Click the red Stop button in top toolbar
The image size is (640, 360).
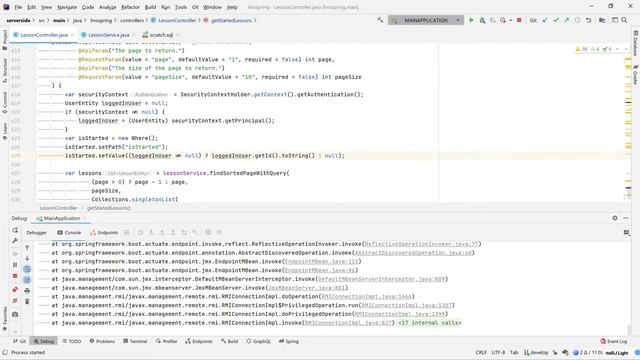pos(519,20)
